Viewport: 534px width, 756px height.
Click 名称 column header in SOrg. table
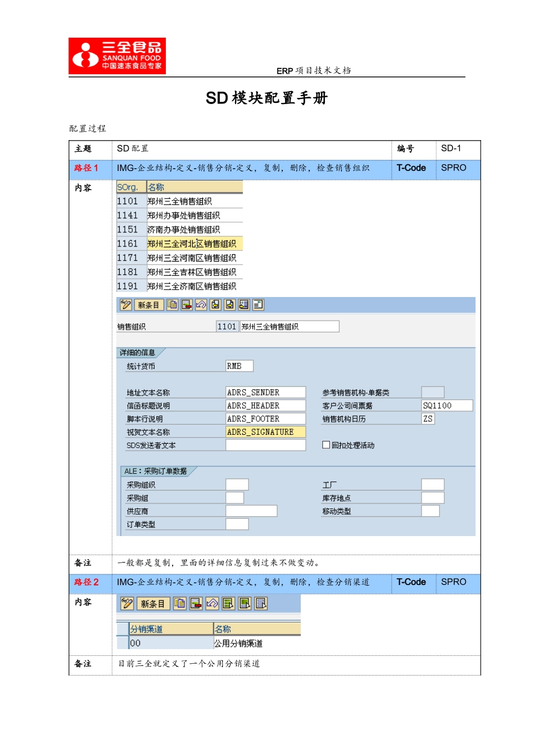click(x=194, y=187)
